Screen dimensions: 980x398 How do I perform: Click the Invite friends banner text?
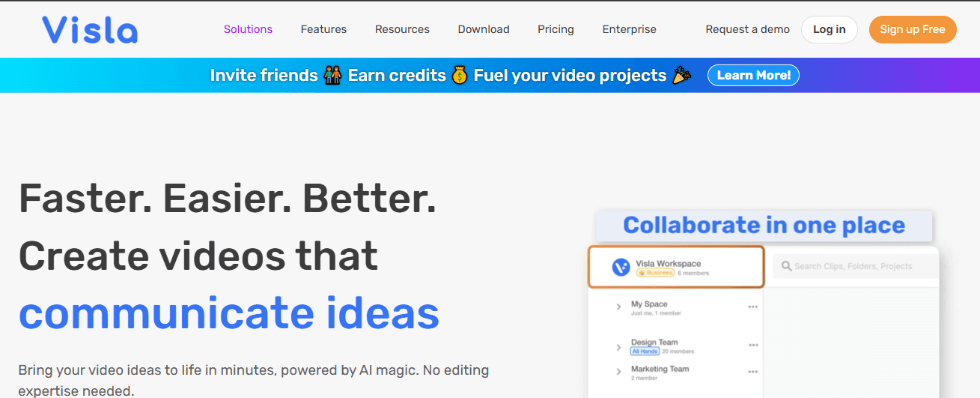[264, 75]
